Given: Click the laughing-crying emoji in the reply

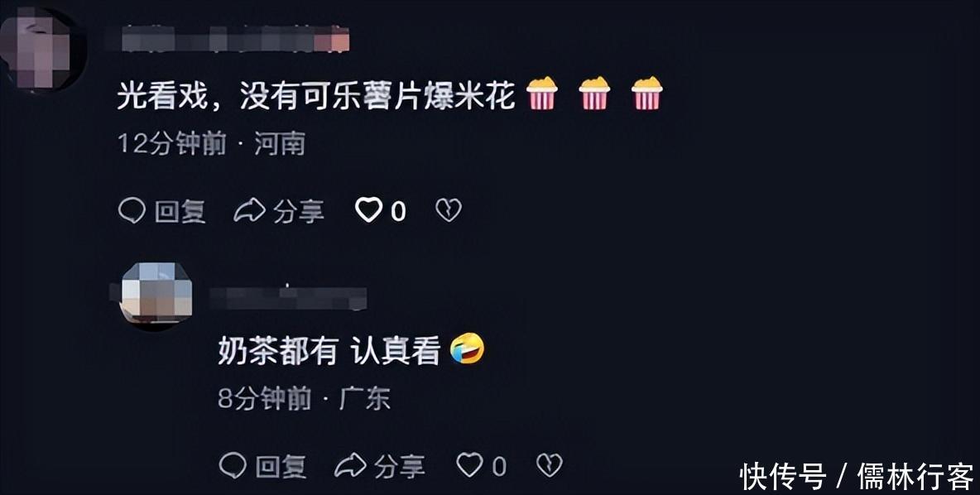Looking at the screenshot, I should point(468,348).
